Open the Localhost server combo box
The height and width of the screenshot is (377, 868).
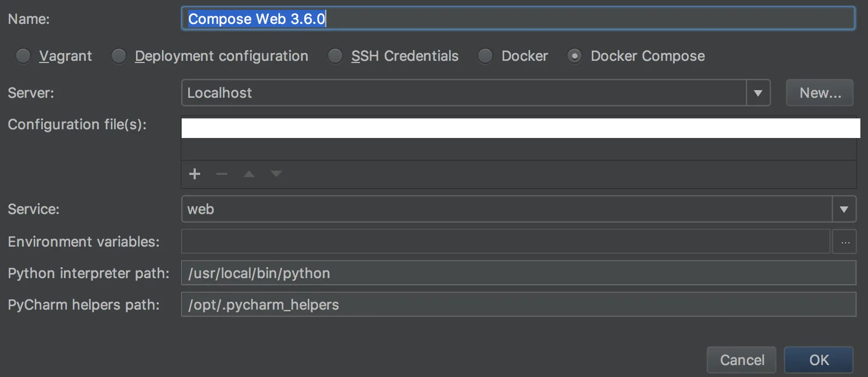[x=463, y=93]
